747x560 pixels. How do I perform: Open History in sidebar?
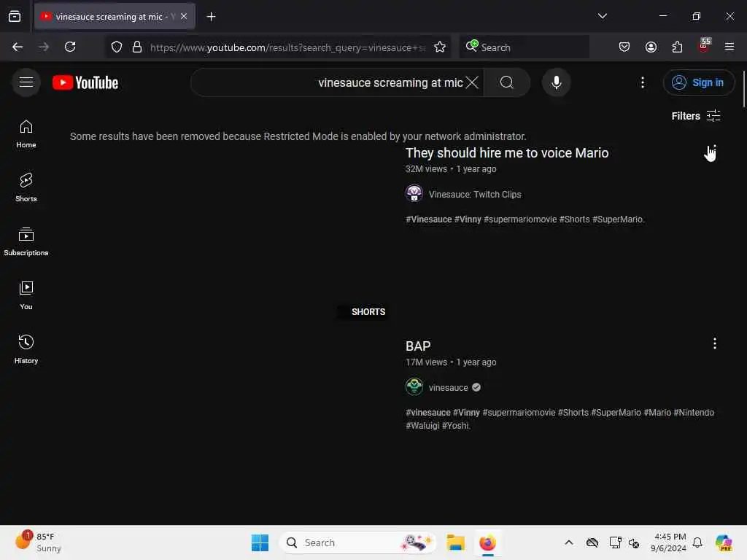pos(26,349)
